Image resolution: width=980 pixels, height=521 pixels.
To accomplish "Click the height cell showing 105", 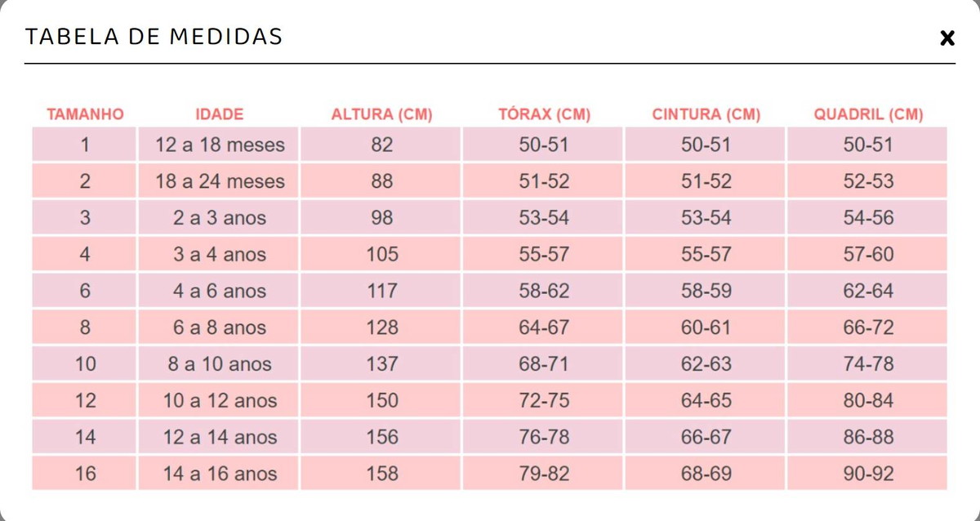I will (381, 255).
